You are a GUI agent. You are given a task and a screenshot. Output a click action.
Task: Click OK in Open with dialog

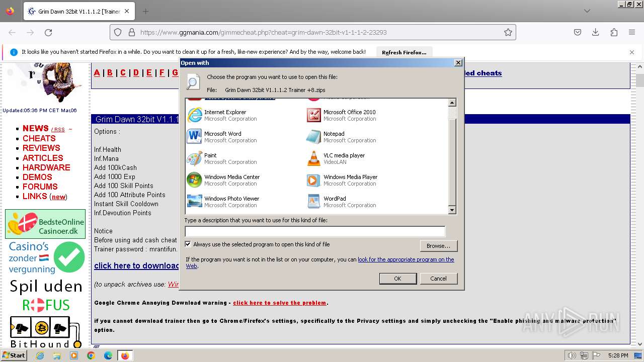pyautogui.click(x=397, y=279)
